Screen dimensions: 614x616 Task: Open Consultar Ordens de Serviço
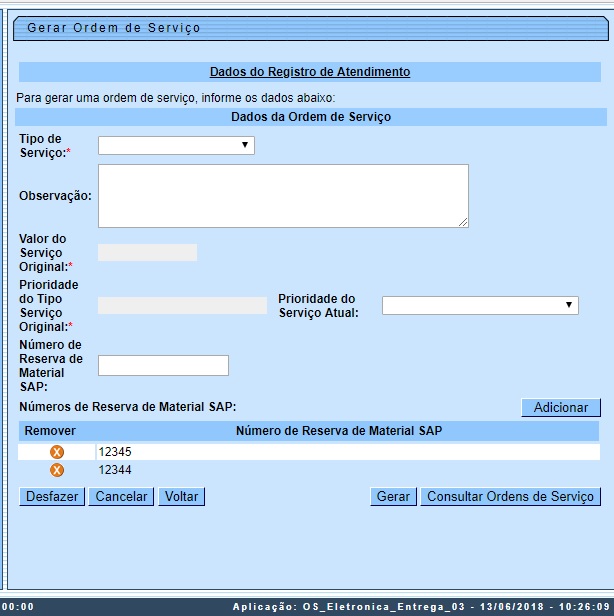coord(510,496)
